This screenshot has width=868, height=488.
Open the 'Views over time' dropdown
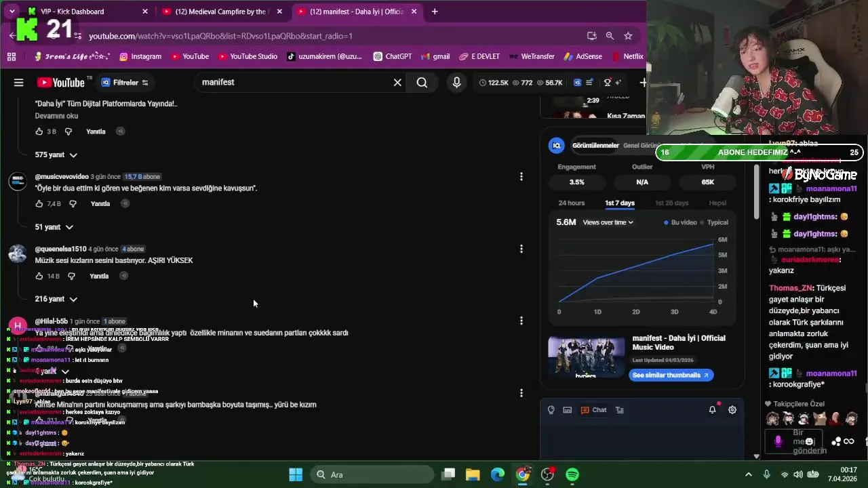[x=608, y=222]
